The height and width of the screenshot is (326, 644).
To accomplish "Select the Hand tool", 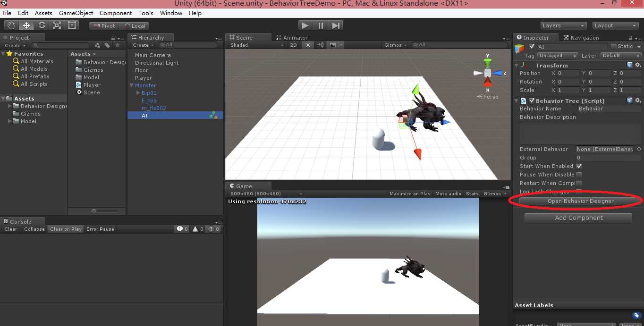I will pyautogui.click(x=12, y=25).
